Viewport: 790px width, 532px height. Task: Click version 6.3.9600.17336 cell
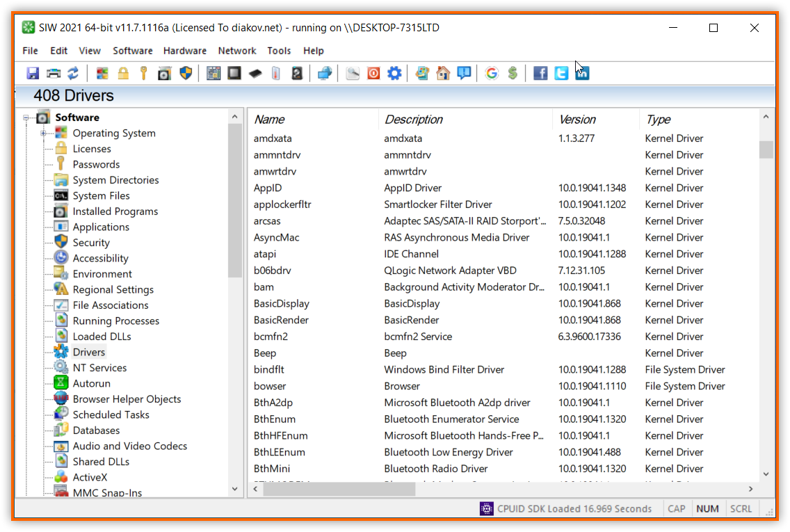tap(590, 337)
